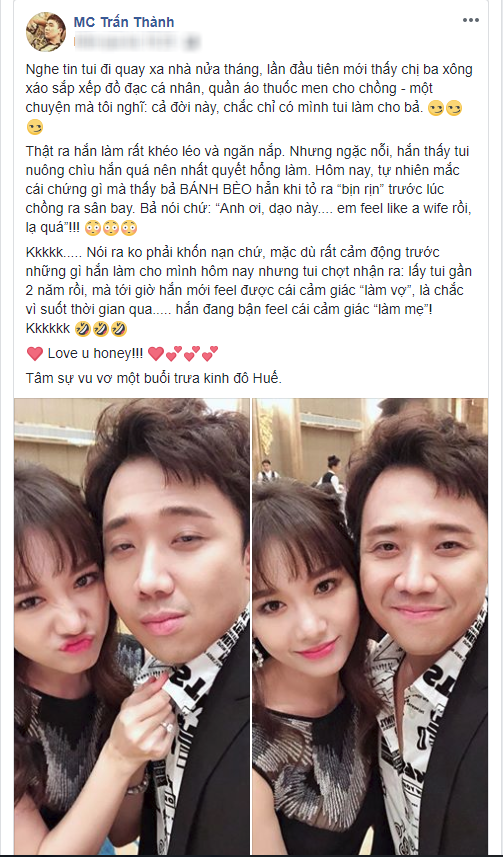This screenshot has width=503, height=857.
Task: Open the right selfie photo
Action: tap(370, 627)
